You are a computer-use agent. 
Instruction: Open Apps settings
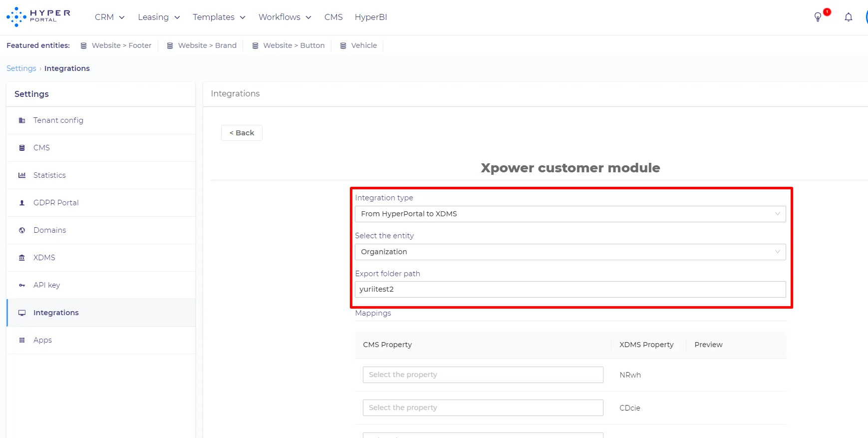click(101, 340)
